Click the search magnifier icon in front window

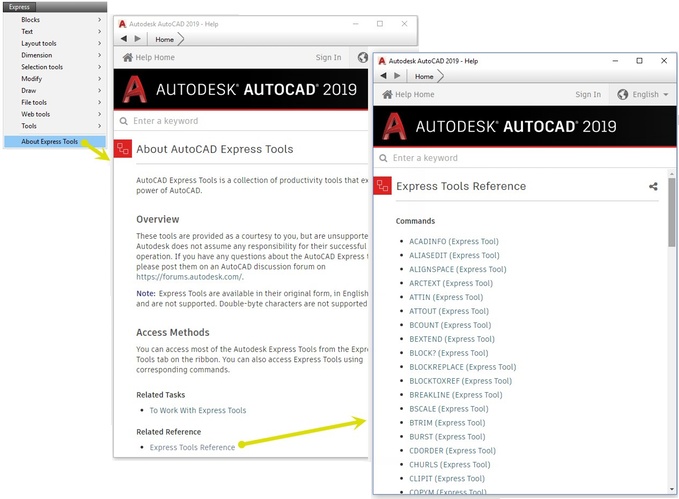(383, 158)
